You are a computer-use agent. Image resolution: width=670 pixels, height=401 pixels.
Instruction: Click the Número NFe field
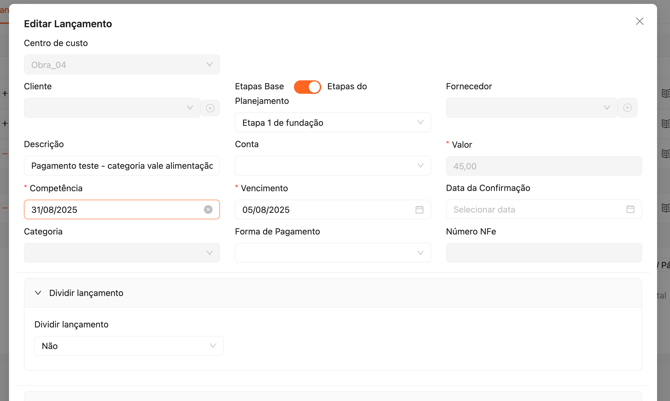click(543, 253)
